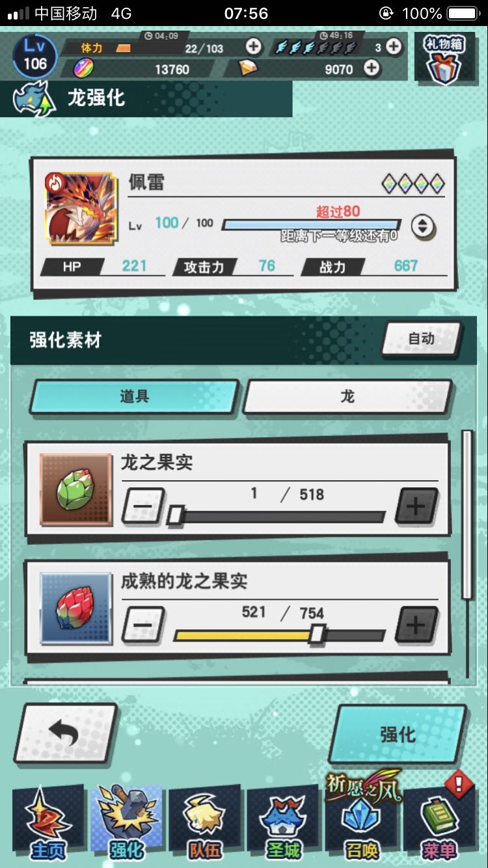Select the 强化 hammer icon in bottom bar
This screenshot has height=868, width=488.
click(126, 822)
